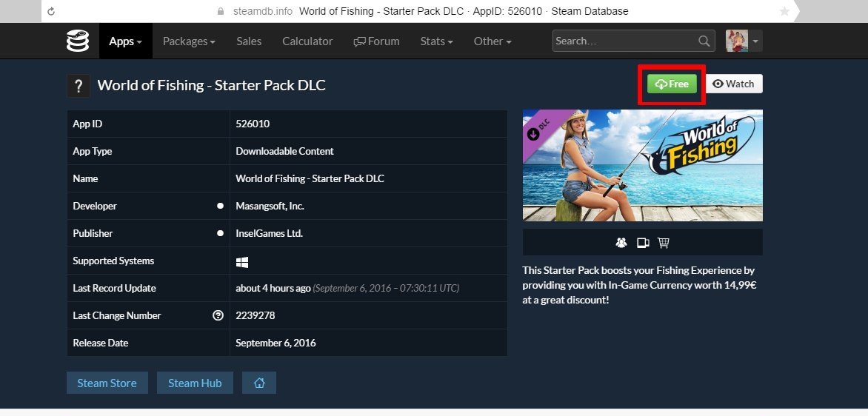Image resolution: width=868 pixels, height=416 pixels.
Task: Open the Calculator page
Action: (307, 41)
